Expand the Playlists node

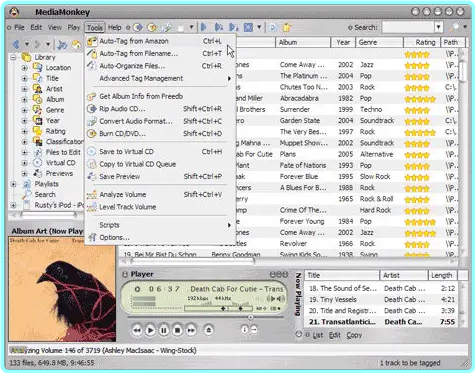click(13, 184)
